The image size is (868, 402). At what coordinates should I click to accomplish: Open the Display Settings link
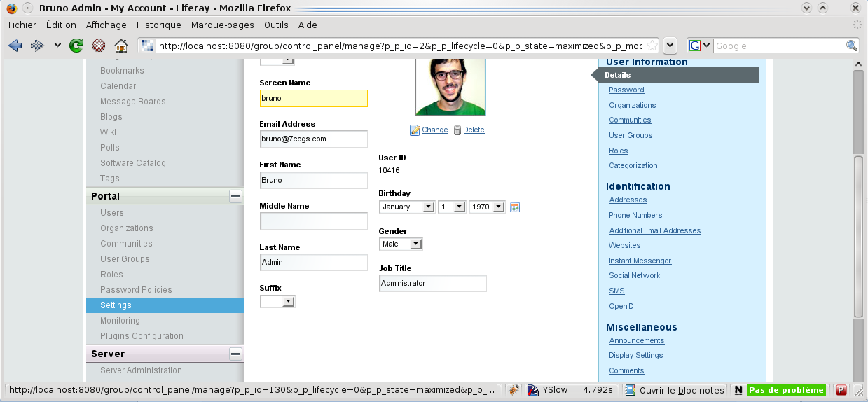click(636, 355)
